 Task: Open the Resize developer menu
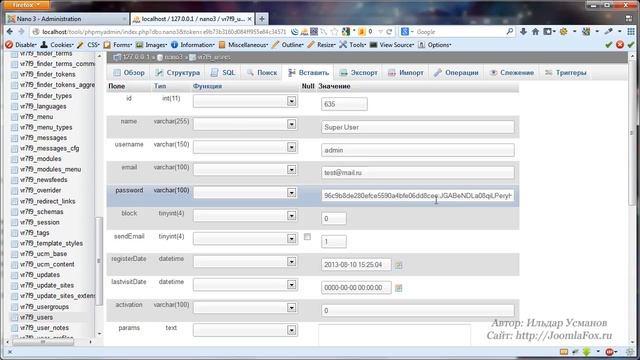pyautogui.click(x=322, y=45)
